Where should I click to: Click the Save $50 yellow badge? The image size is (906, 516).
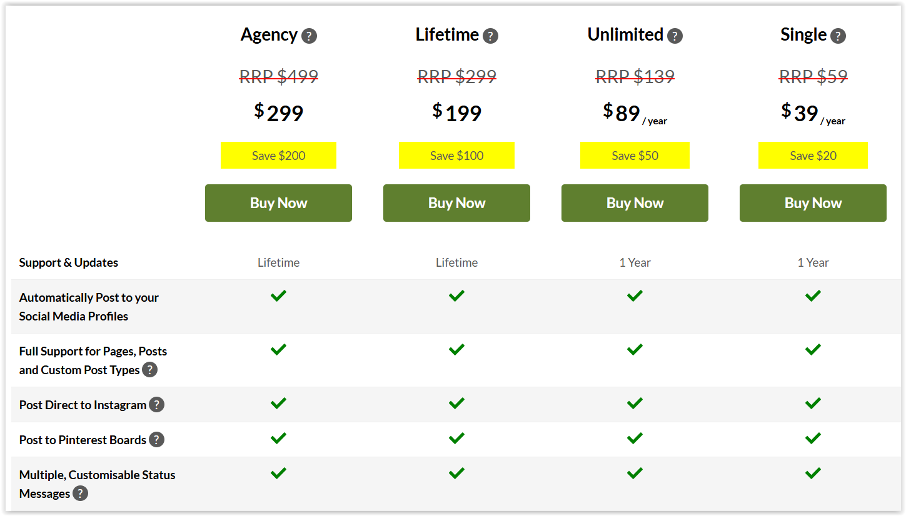click(x=634, y=156)
